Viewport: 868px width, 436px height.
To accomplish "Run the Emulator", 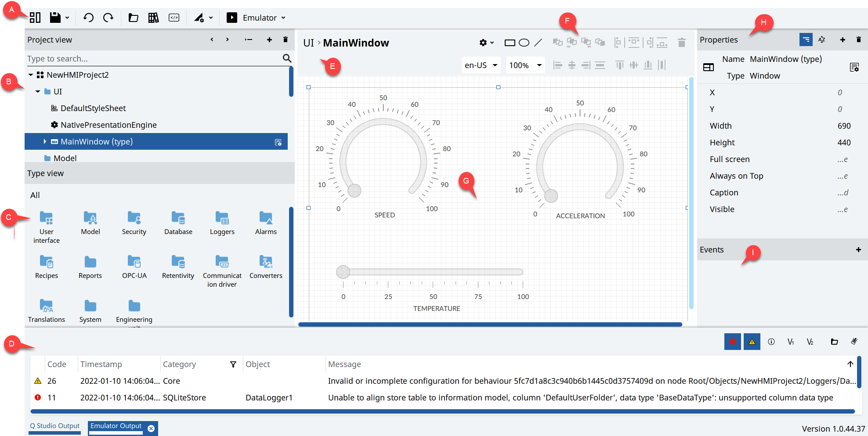I will [231, 18].
